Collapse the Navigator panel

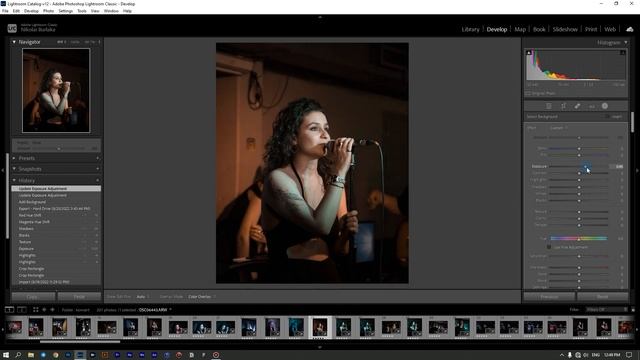point(14,42)
